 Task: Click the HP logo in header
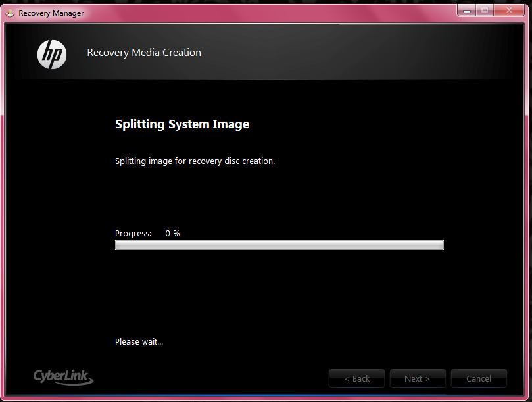click(52, 55)
